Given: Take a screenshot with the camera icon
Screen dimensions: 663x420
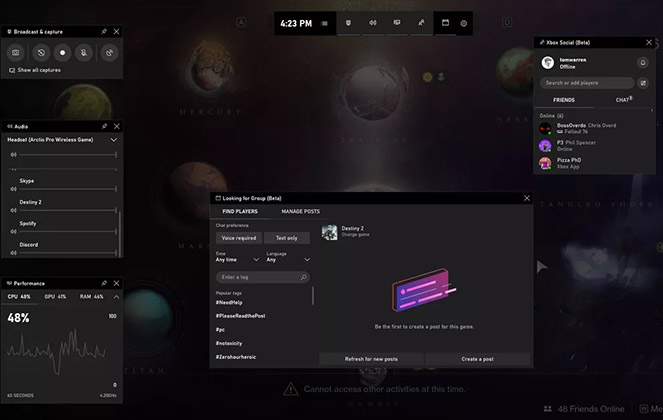Looking at the screenshot, I should tap(16, 52).
